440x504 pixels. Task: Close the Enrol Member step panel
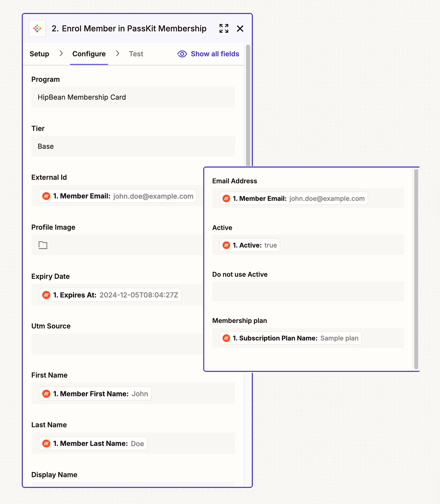[x=240, y=28]
